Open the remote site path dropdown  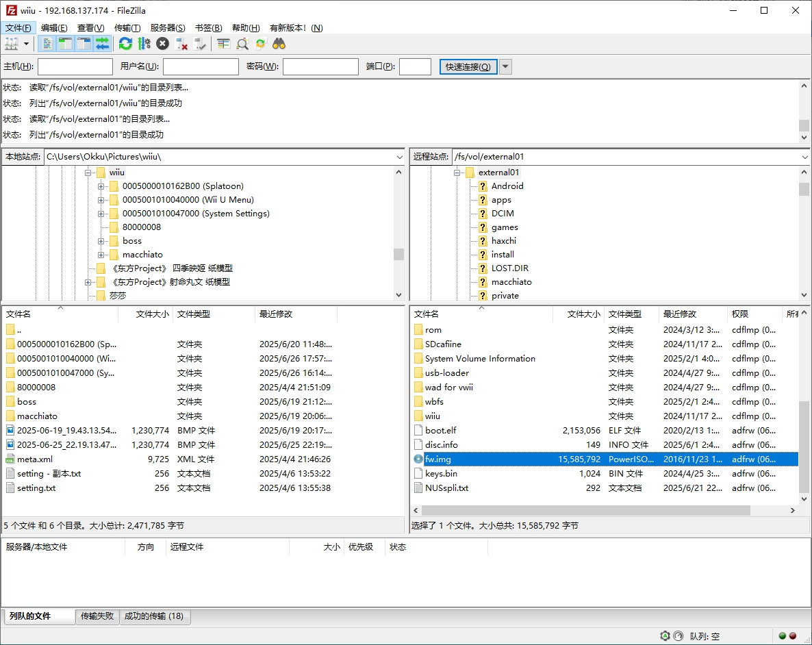click(804, 157)
